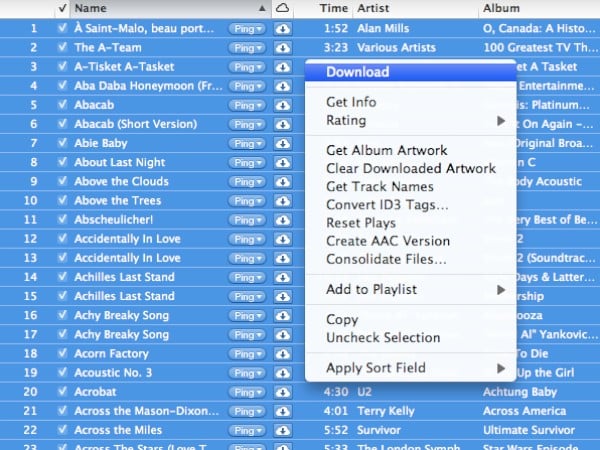The image size is (600, 450).
Task: Click cloud download icon in Abacab row 5
Action: click(x=283, y=105)
